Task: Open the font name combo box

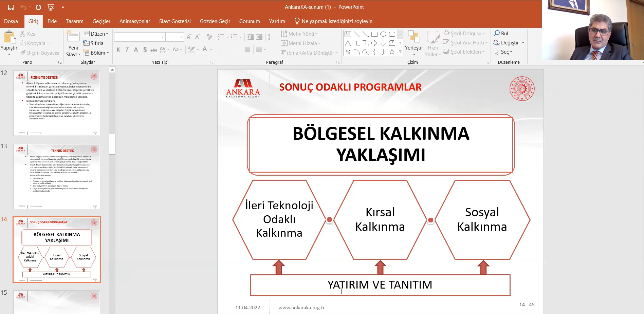Action: pos(140,37)
